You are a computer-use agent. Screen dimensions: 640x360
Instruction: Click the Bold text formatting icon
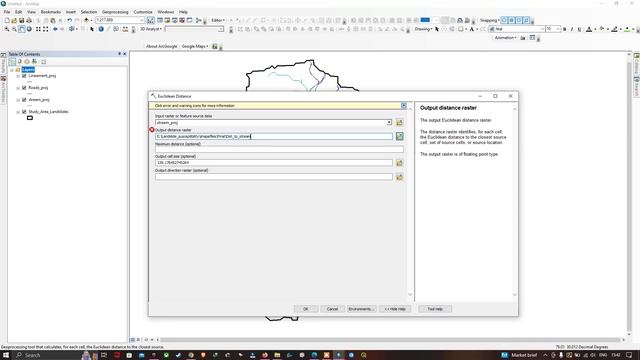click(564, 29)
